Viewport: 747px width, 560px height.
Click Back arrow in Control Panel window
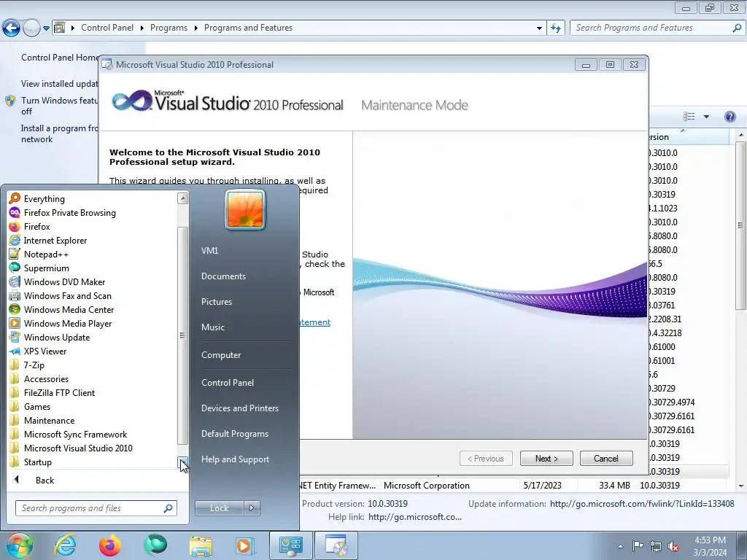[x=12, y=28]
